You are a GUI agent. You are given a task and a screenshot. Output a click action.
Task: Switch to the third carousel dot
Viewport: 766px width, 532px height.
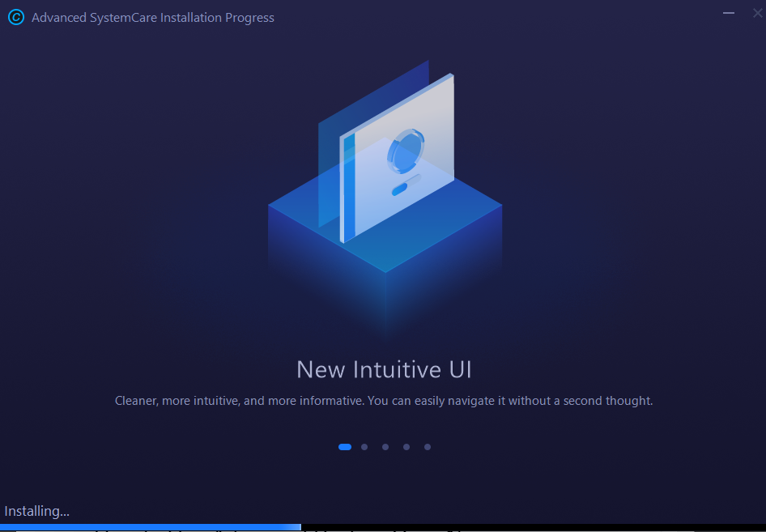coord(385,446)
